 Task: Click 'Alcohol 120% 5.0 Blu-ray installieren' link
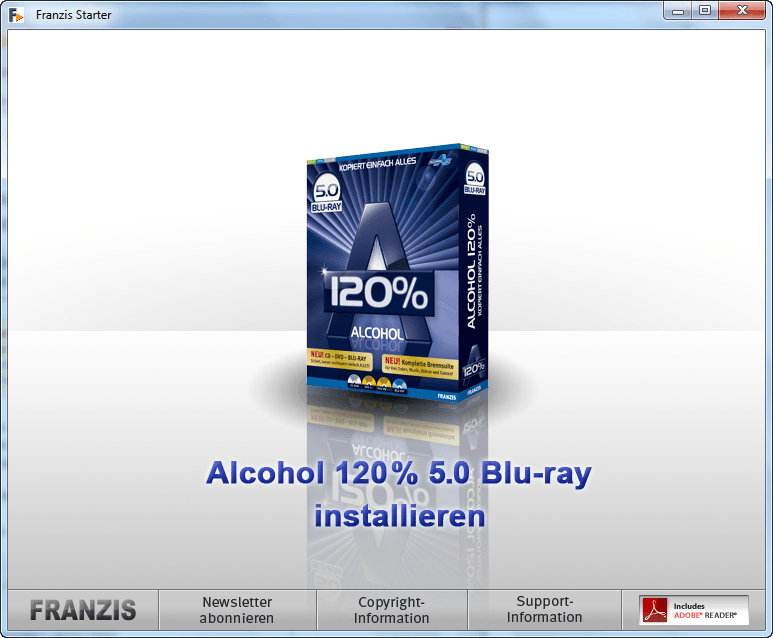(399, 495)
